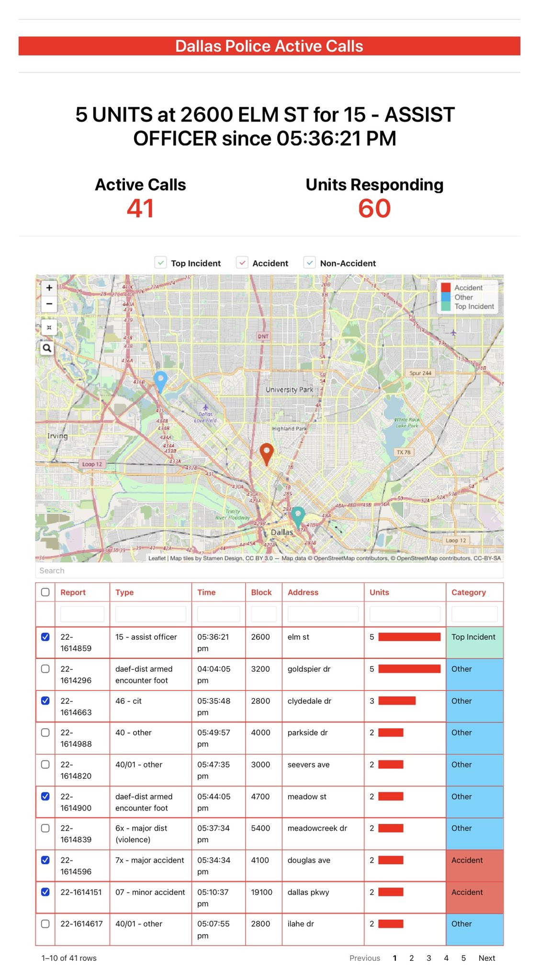
Task: Check row 22-1614820 seevers ave checkbox
Action: [45, 764]
